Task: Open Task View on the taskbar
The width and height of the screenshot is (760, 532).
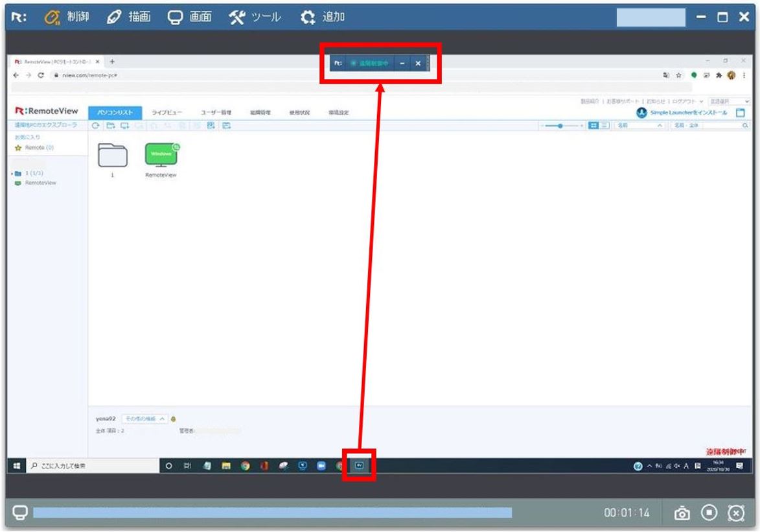Action: pos(188,465)
